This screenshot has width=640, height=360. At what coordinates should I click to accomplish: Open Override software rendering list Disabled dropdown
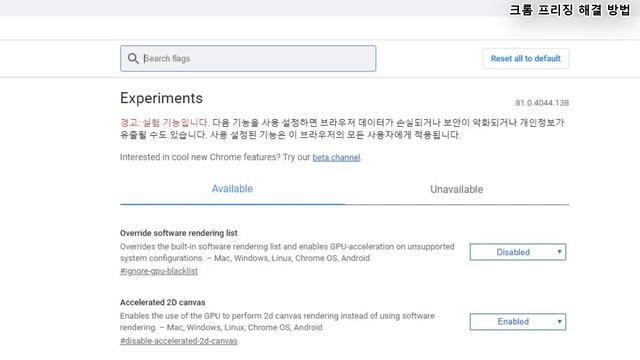[x=518, y=252]
